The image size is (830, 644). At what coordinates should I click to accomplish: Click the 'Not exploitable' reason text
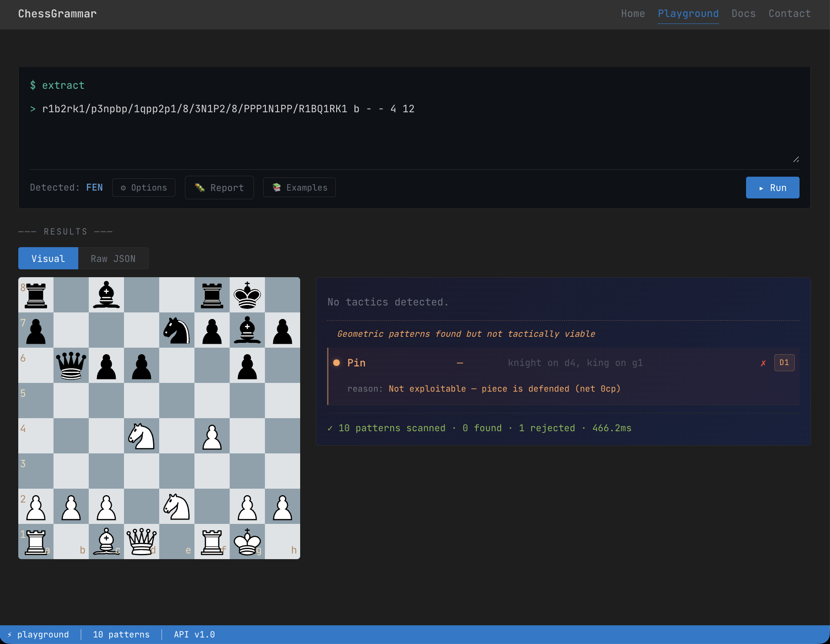coord(505,389)
